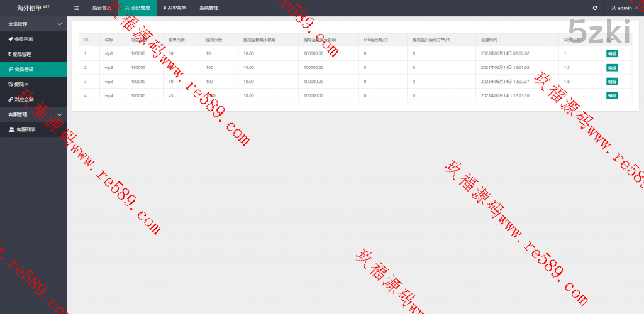This screenshot has width=644, height=314.
Task: Open 提现卡 in the sidebar
Action: coord(33,84)
